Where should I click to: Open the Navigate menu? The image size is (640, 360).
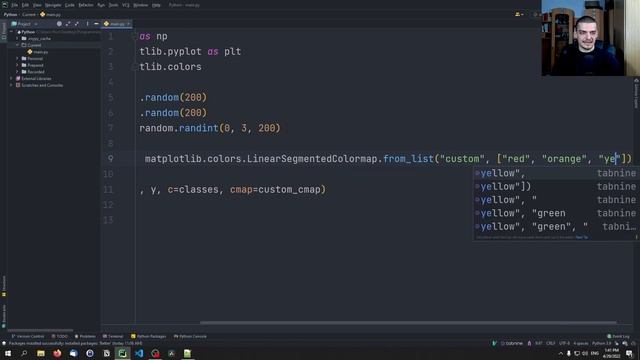pyautogui.click(x=53, y=5)
